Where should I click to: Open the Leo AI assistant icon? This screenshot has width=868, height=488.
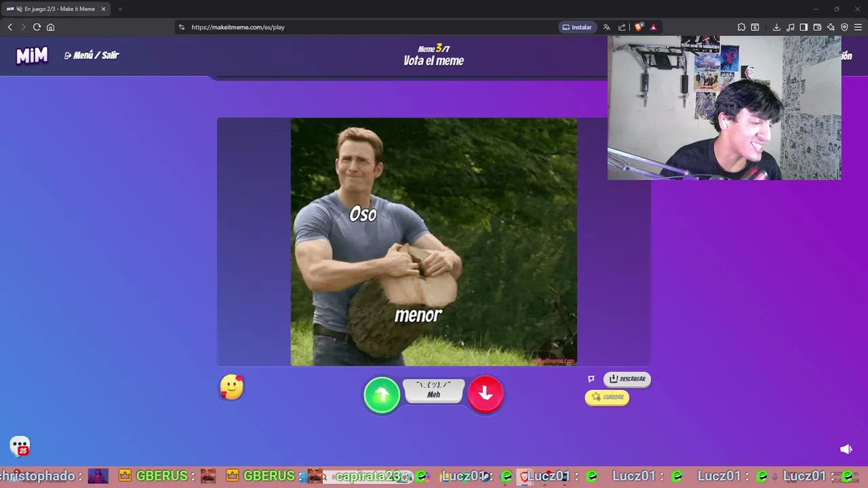point(831,27)
